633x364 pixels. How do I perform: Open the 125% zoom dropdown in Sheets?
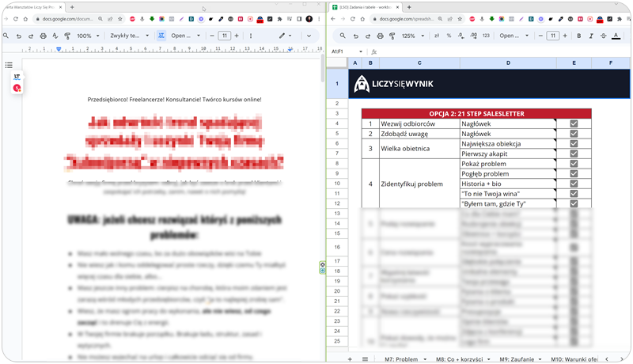pos(411,36)
